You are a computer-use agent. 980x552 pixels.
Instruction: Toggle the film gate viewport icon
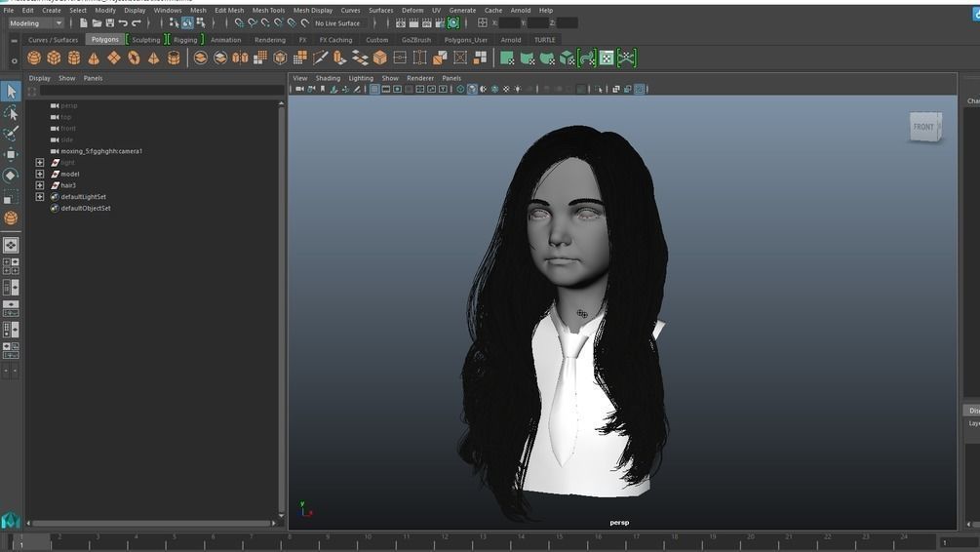point(385,90)
